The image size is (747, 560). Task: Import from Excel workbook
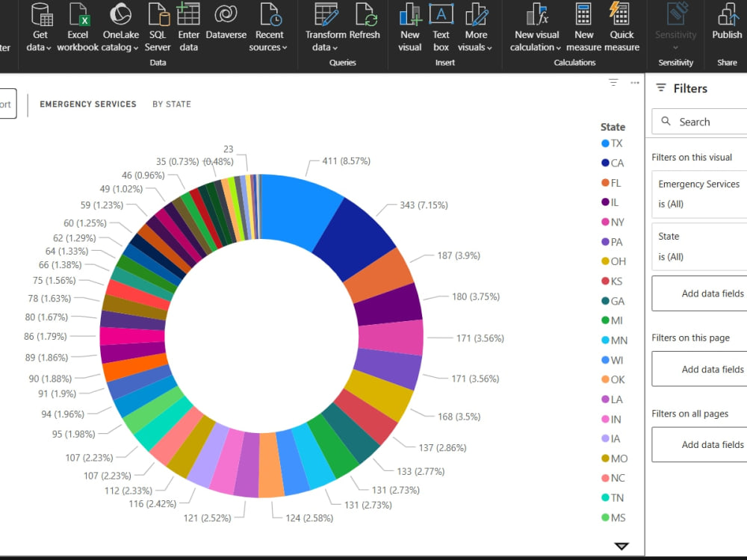tap(78, 28)
